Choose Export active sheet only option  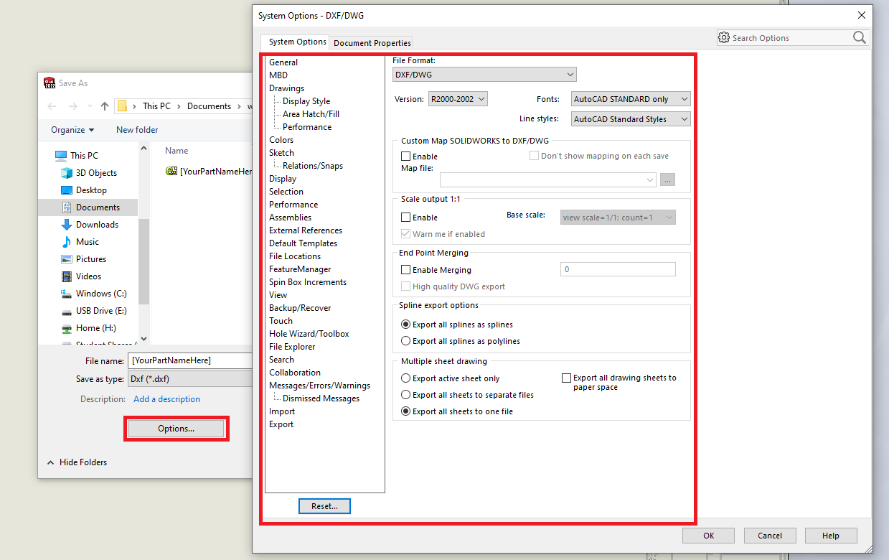tap(406, 379)
